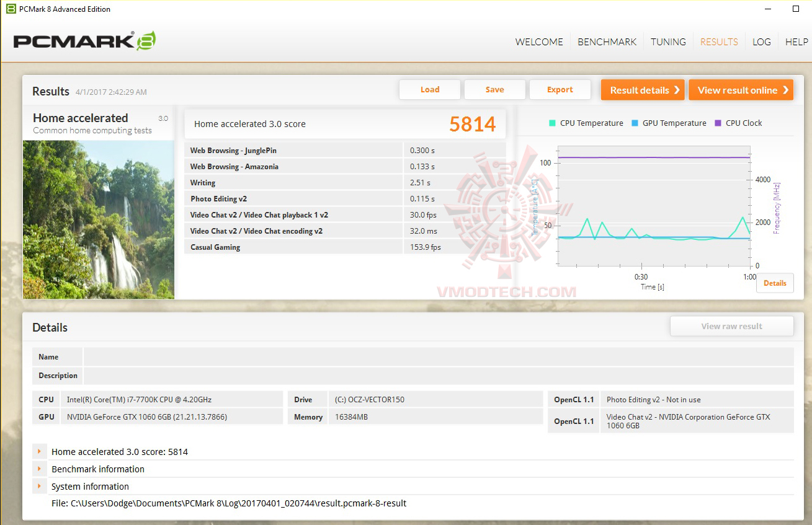Click the PCMark 8 title bar app icon
This screenshot has height=525, width=812.
click(11, 9)
